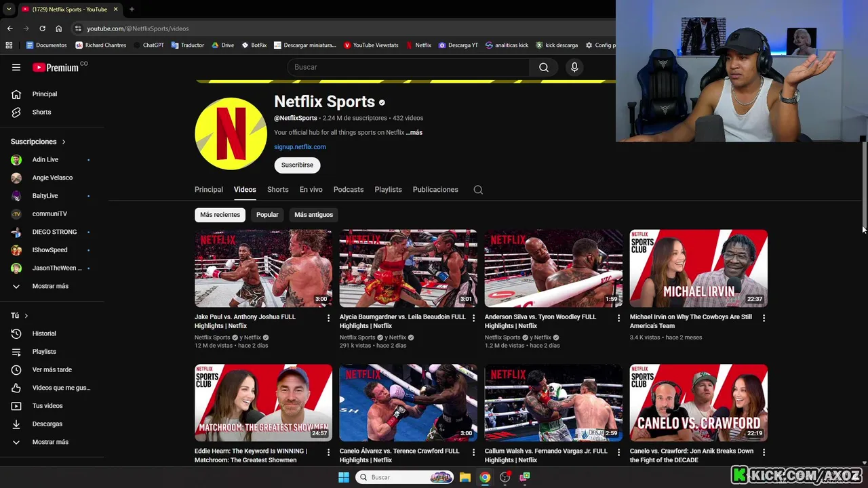This screenshot has height=488, width=868.
Task: Open options menu for Alycia Baumgardner video
Action: (474, 318)
